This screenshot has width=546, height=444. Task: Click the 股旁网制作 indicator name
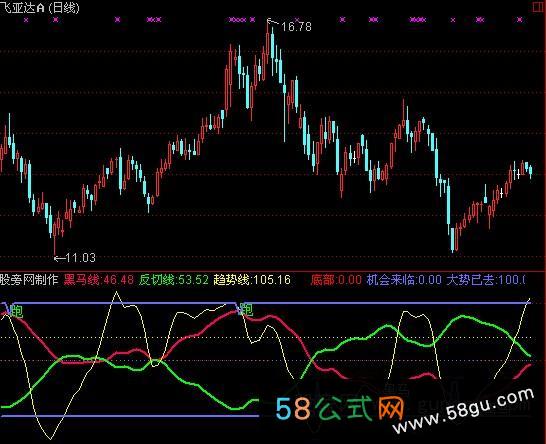point(29,279)
